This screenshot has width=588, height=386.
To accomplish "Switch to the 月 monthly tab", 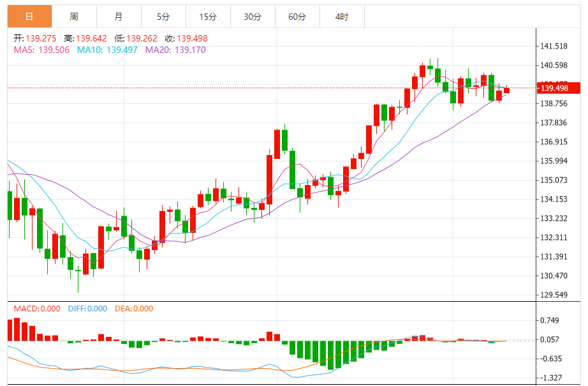I will click(119, 17).
